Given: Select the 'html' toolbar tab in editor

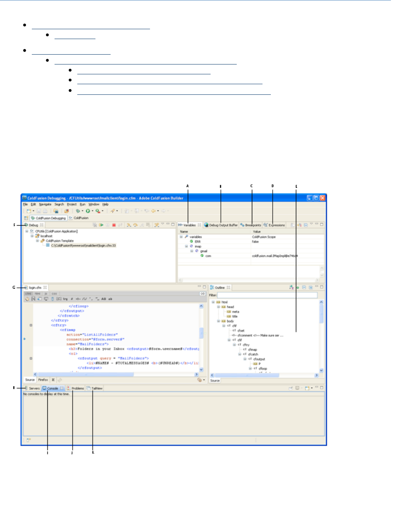Looking at the screenshot, I should (x=37, y=293).
